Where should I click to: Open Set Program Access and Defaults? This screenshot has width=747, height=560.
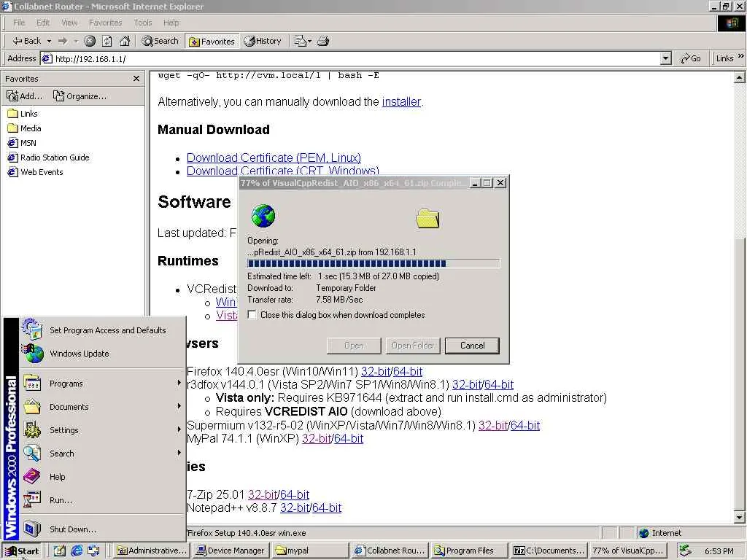click(102, 330)
